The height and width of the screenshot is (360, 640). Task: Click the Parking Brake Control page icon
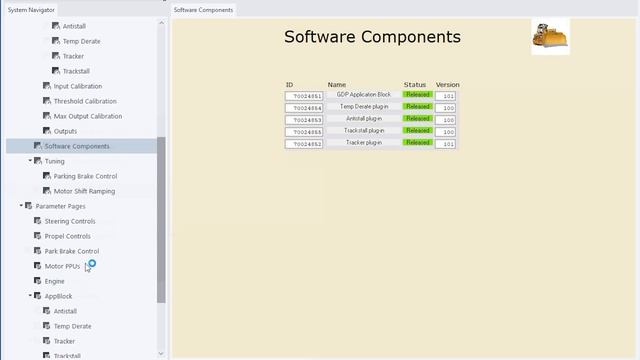47,176
